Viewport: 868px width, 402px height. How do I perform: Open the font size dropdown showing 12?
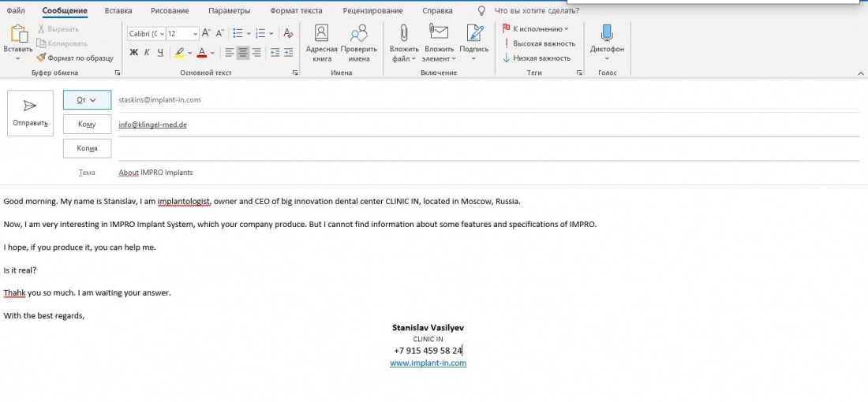(195, 34)
